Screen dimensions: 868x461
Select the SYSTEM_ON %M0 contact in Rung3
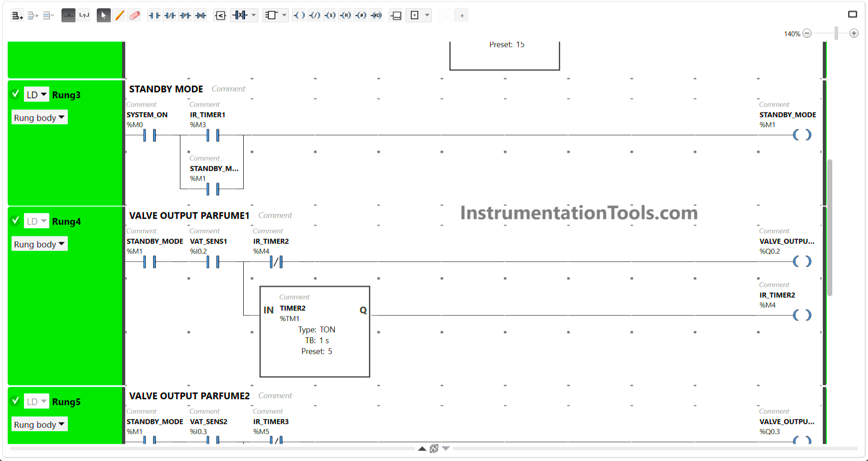tap(150, 135)
